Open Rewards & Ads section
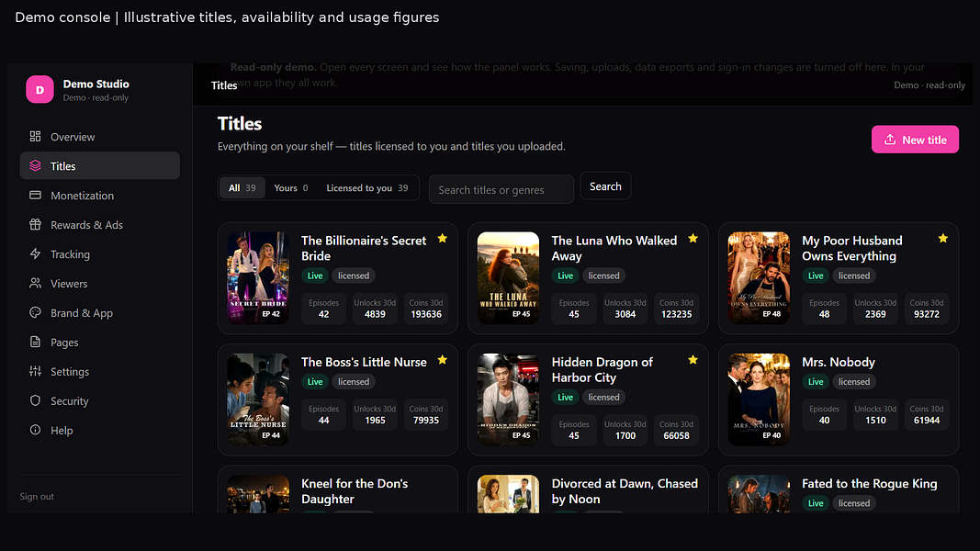Viewport: 980px width, 551px height. [x=99, y=224]
